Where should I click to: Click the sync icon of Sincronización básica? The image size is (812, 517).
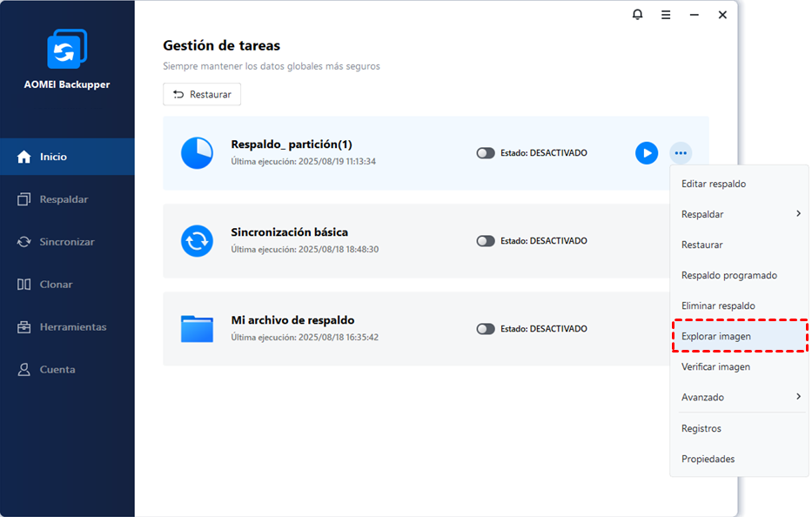click(197, 241)
